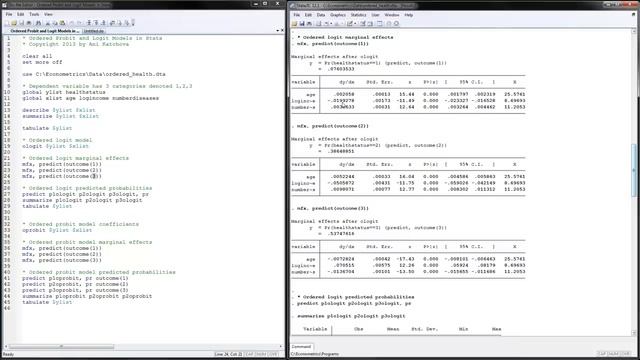Click Redo icon in Do-file Editor toolbar
The image size is (640, 360).
point(80,23)
